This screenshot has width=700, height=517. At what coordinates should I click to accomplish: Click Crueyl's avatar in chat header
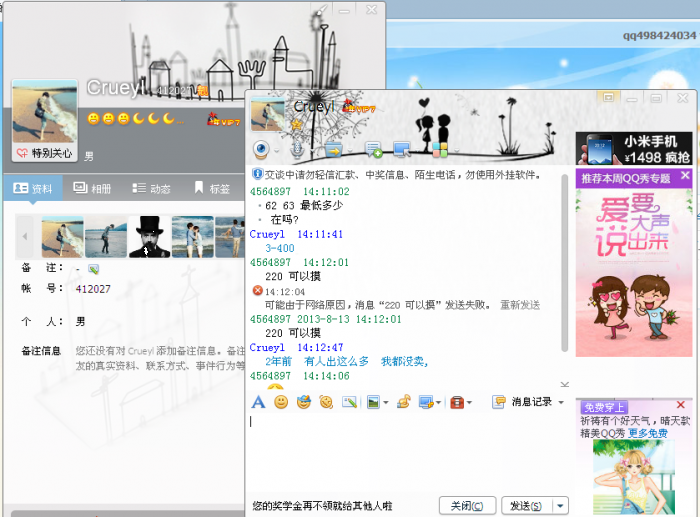click(267, 114)
